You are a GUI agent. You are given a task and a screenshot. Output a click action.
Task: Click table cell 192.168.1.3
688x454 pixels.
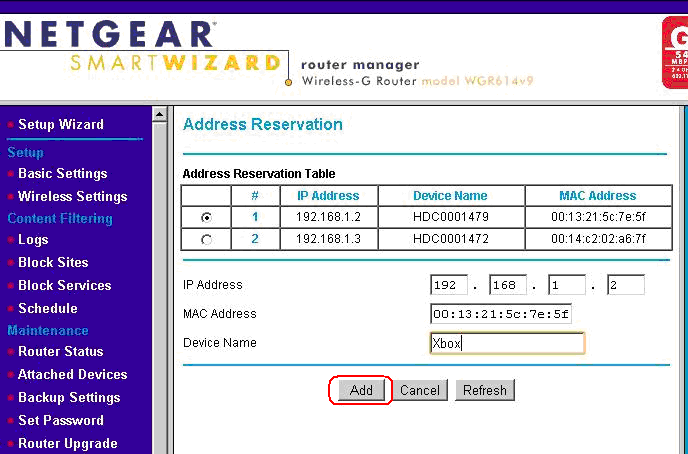point(328,239)
